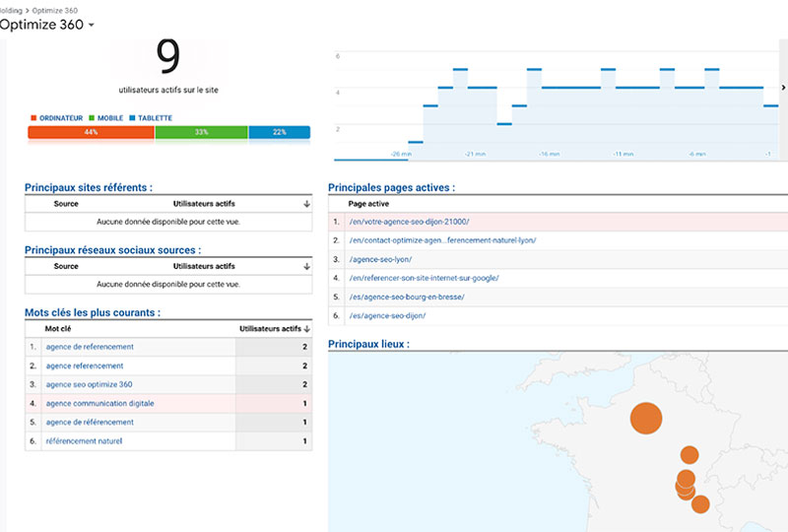Image resolution: width=788 pixels, height=532 pixels.
Task: Click sort arrow in Principaux sites référents table
Action: [x=306, y=204]
